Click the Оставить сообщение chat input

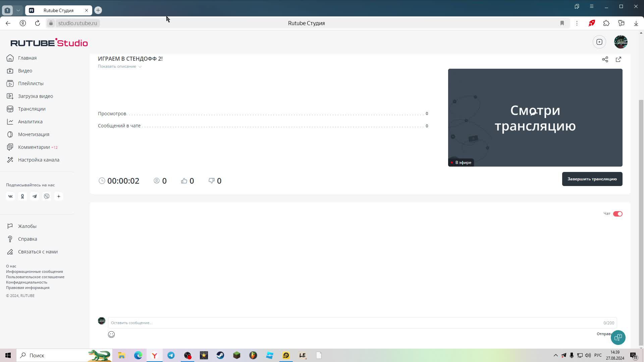tap(362, 323)
